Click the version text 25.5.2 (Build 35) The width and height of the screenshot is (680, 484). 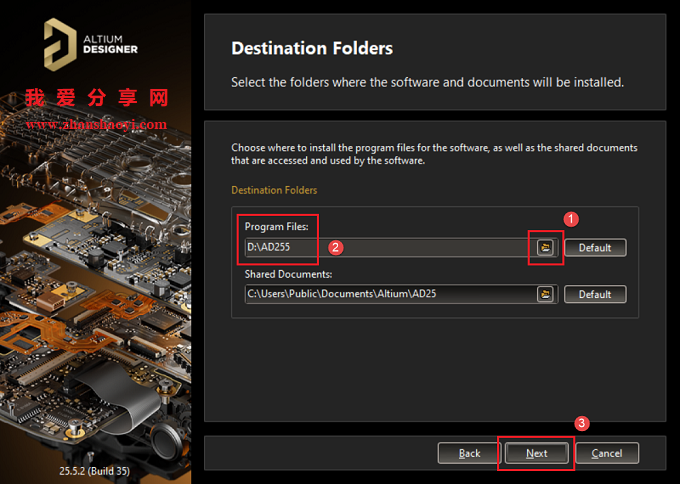tap(95, 471)
